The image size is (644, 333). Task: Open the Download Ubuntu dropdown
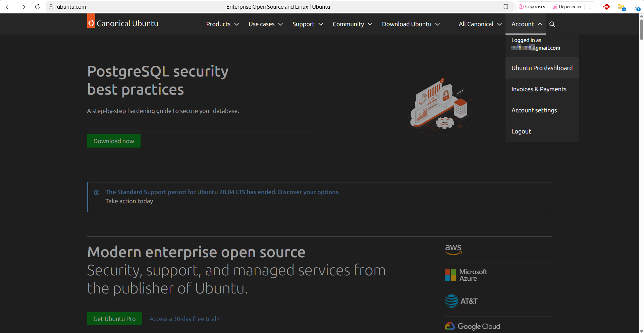click(411, 24)
